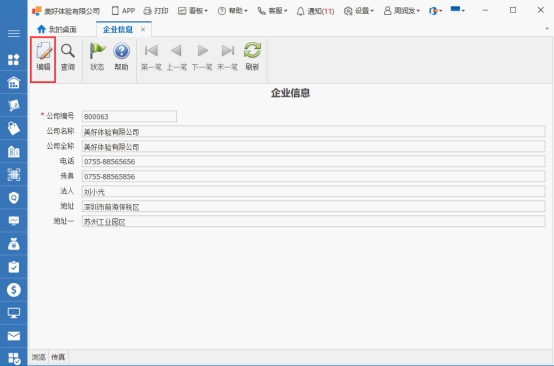
Task: Click the 编辑 edit toolbar icon
Action: coord(43,57)
